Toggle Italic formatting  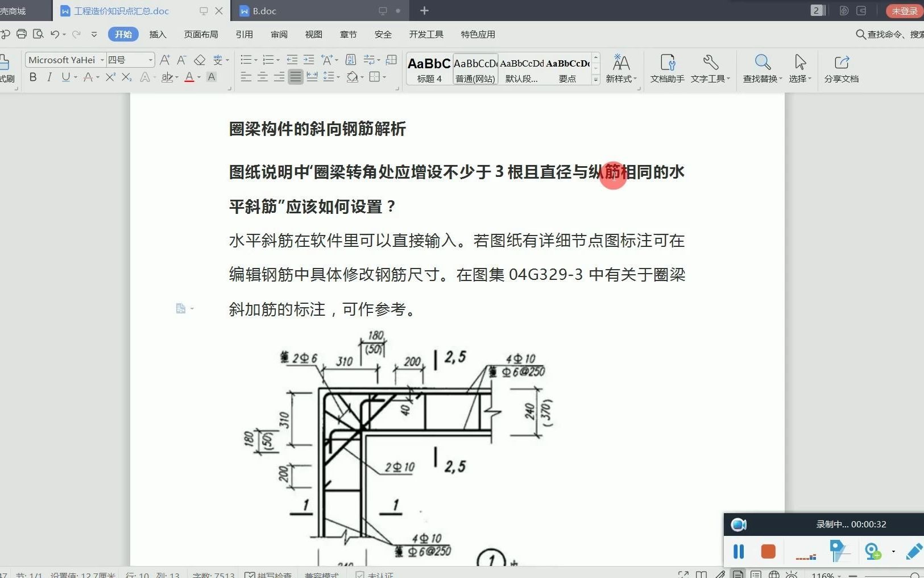[49, 77]
